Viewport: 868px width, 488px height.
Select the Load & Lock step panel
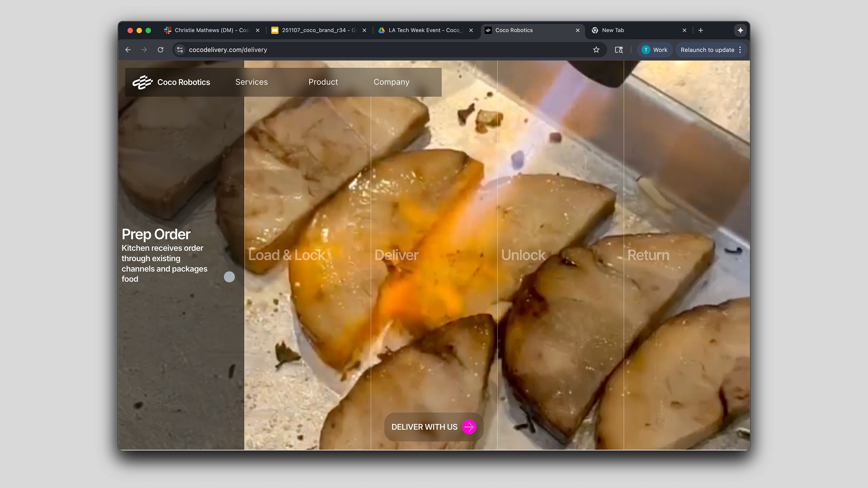(x=287, y=255)
